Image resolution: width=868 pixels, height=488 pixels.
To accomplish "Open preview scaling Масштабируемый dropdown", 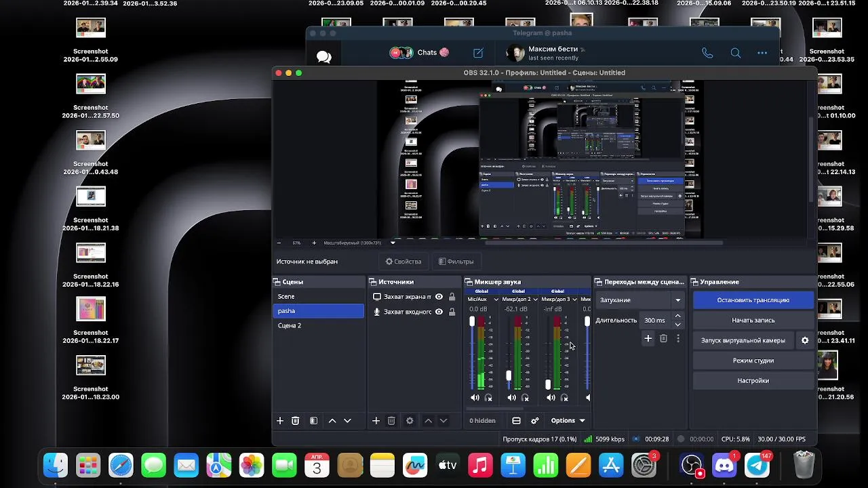I will (359, 243).
